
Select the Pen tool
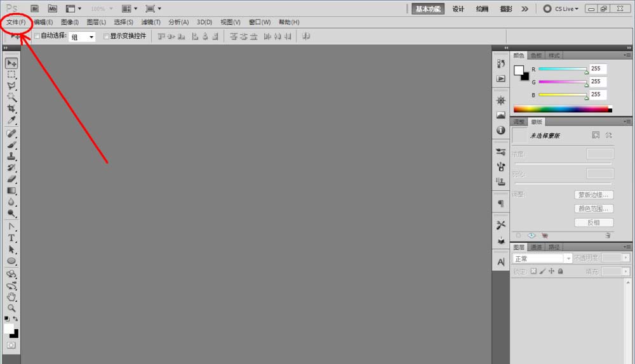(11, 226)
